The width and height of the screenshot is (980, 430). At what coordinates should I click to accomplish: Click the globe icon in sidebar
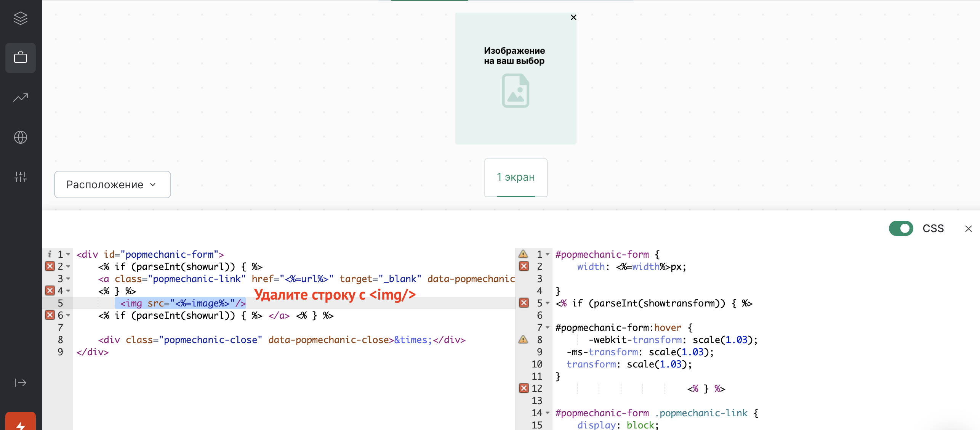21,137
